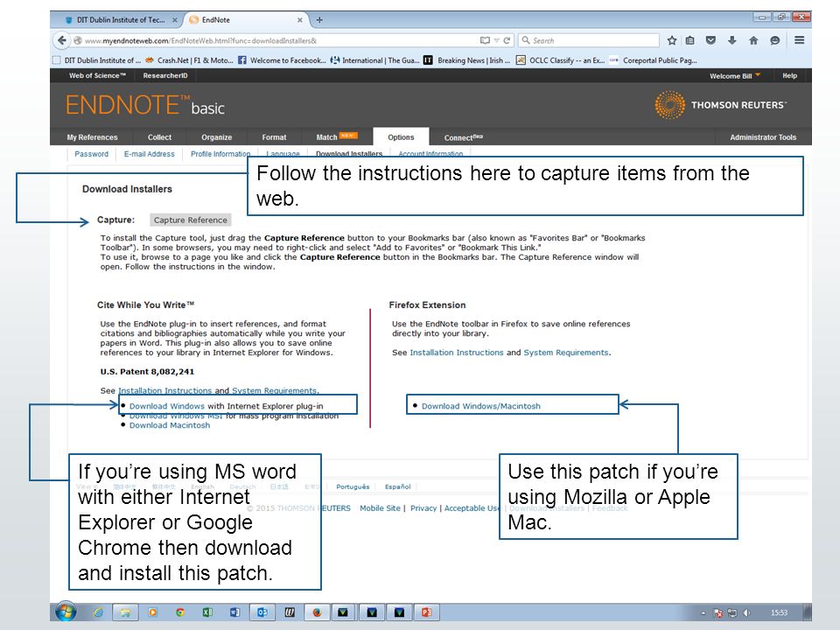Open Google Chrome from taskbar
Screen dimensions: 840x630
click(x=180, y=612)
